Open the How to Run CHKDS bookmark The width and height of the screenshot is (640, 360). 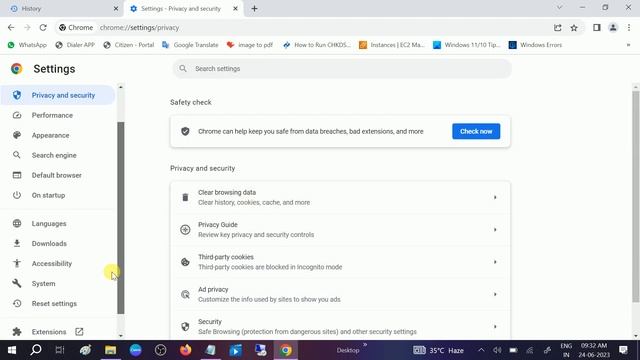pyautogui.click(x=317, y=45)
